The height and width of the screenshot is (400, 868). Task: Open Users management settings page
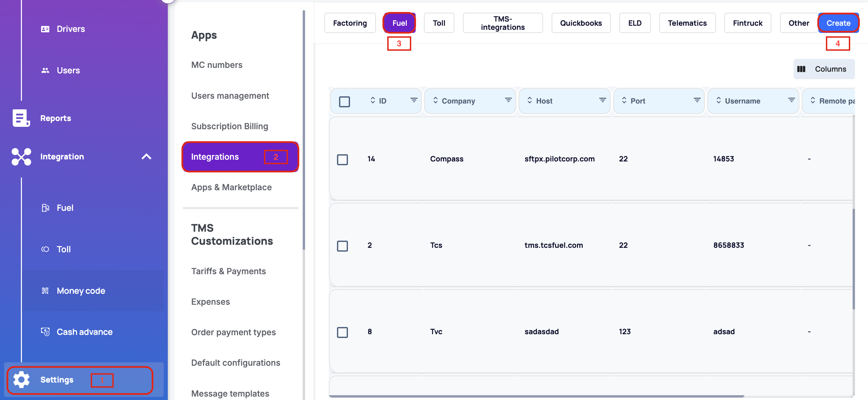click(x=230, y=96)
